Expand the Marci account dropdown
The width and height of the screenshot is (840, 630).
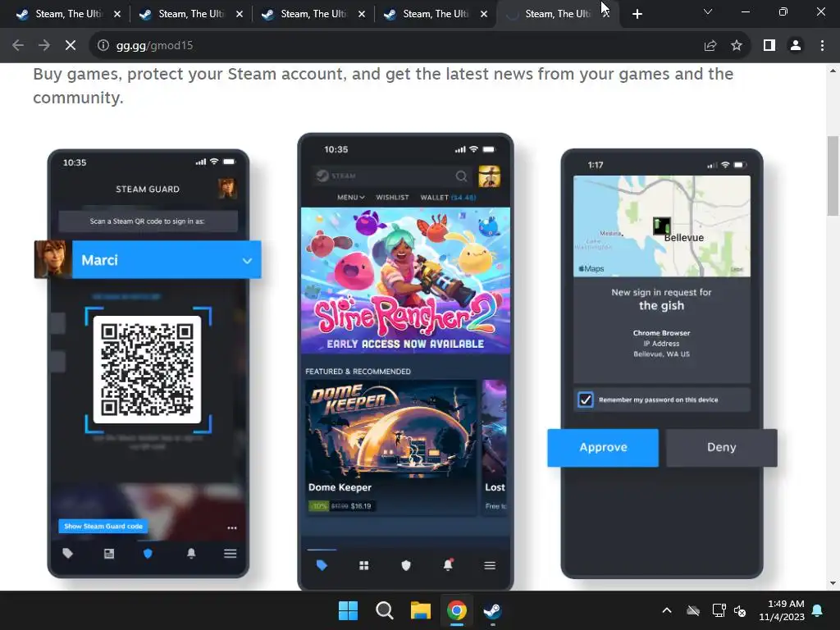(x=247, y=261)
